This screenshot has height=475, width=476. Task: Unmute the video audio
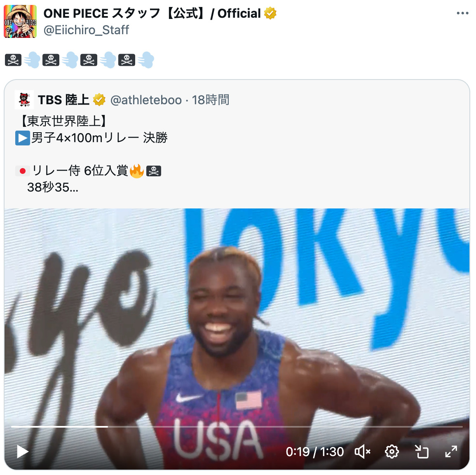[363, 452]
